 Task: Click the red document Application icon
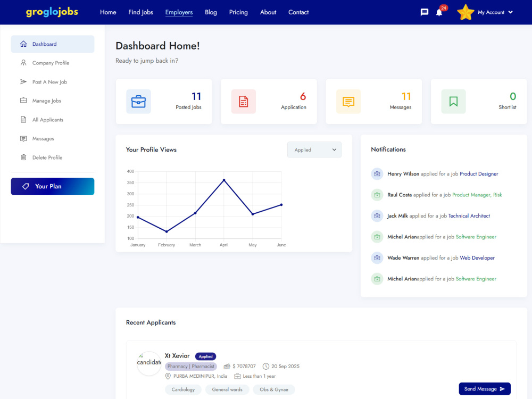(x=244, y=102)
